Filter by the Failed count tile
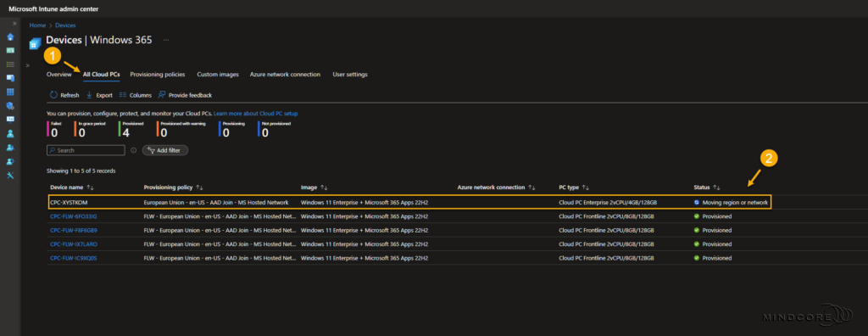Screen dimensions: 868x336 tap(53, 129)
